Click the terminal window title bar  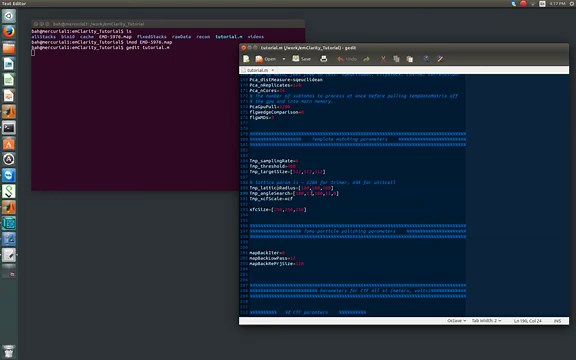[x=168, y=24]
